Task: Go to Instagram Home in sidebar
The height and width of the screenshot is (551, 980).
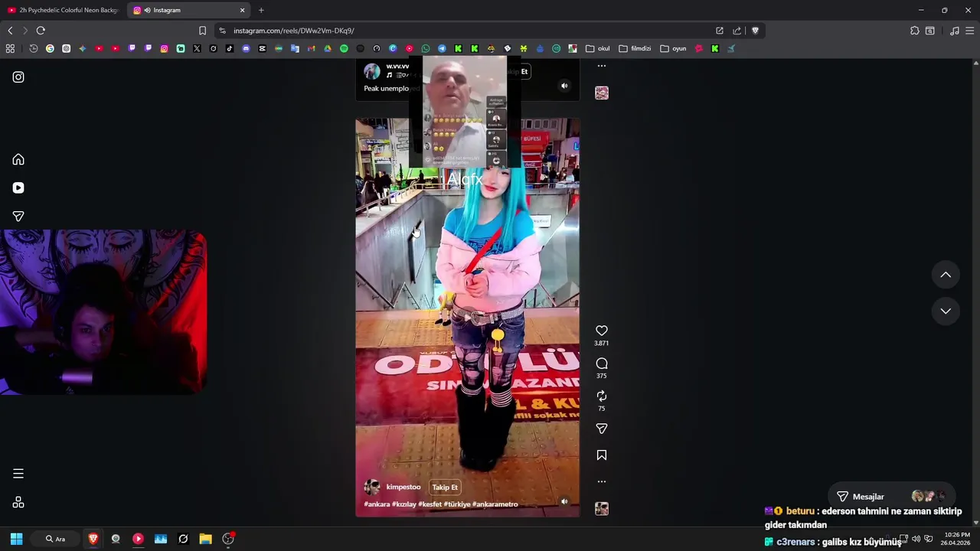Action: (18, 159)
